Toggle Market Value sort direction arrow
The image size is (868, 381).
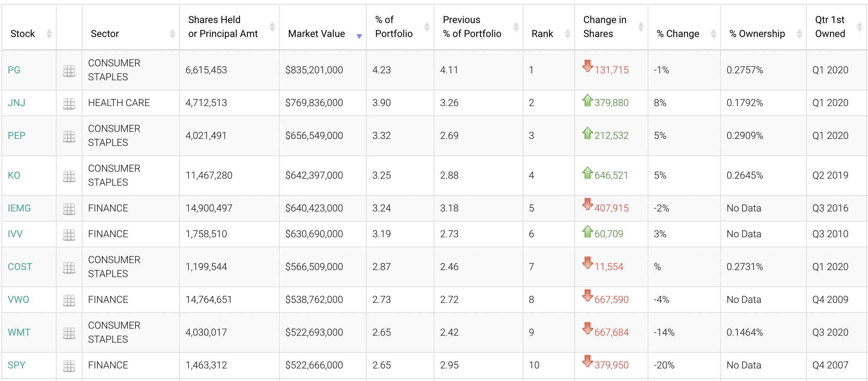359,36
